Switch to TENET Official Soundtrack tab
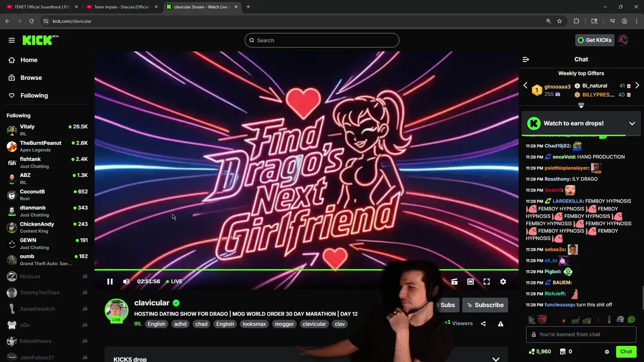 click(x=40, y=7)
